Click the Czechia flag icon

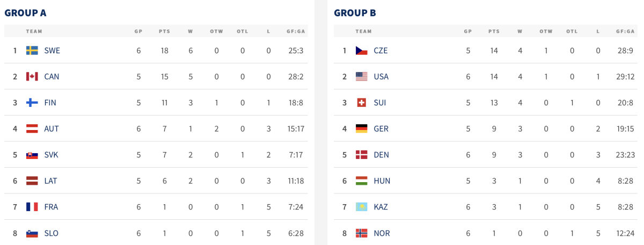[x=362, y=51]
